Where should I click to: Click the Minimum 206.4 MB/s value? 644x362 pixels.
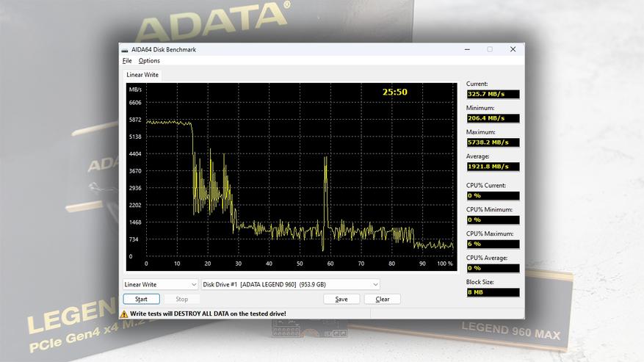coord(493,118)
